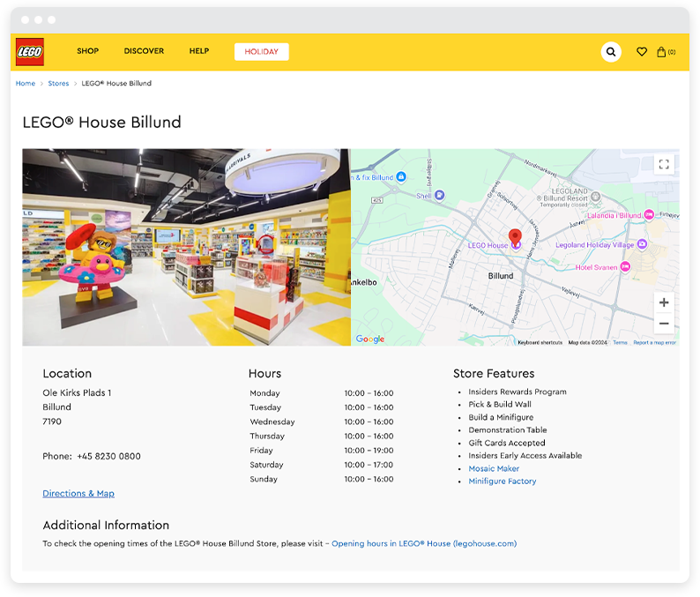Click the LEGOLAND Billund Resort marker
The image size is (700, 597).
[x=596, y=196]
